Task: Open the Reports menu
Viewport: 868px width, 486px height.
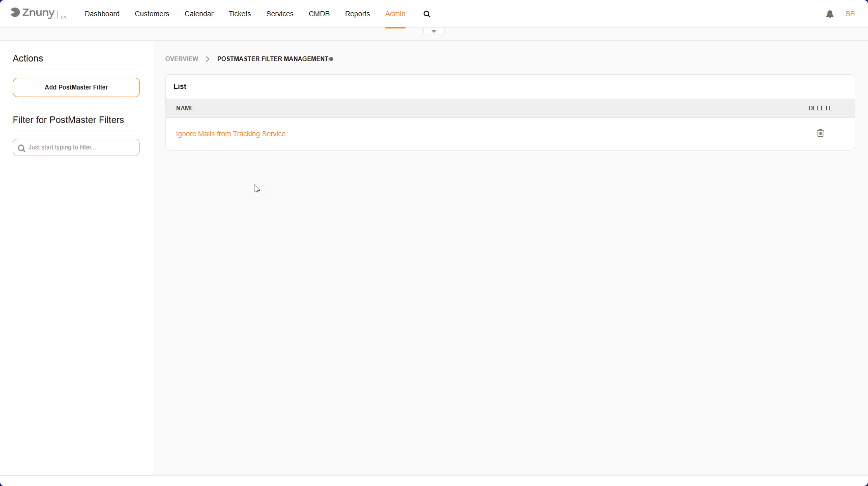Action: coord(357,14)
